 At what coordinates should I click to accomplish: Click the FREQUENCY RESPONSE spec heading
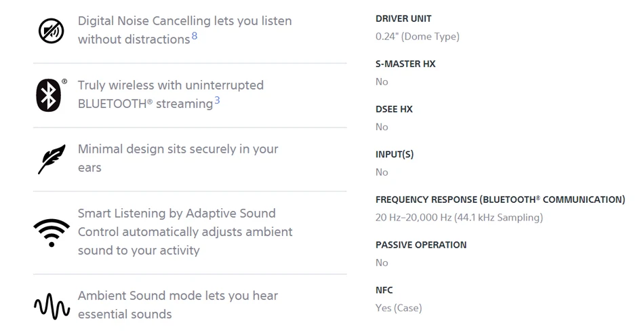pos(500,199)
